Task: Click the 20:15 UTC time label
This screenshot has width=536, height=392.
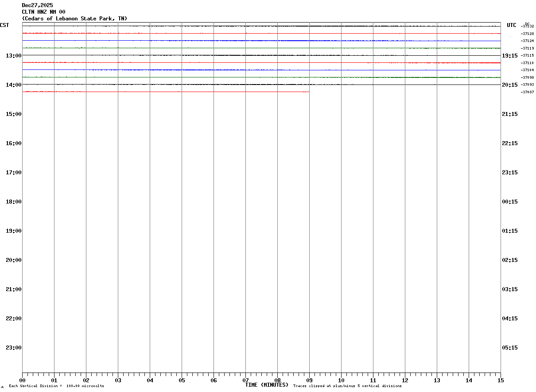Action: (509, 85)
